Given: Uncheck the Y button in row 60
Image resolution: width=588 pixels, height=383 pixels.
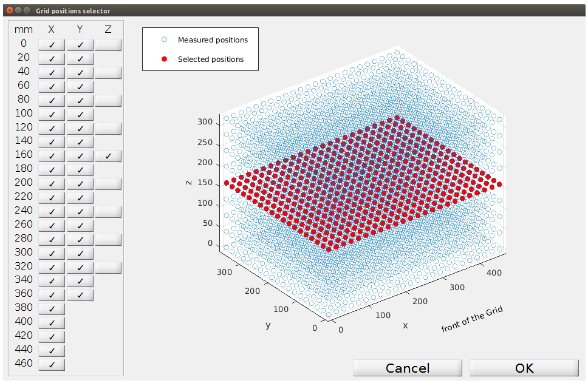Looking at the screenshot, I should [x=80, y=87].
